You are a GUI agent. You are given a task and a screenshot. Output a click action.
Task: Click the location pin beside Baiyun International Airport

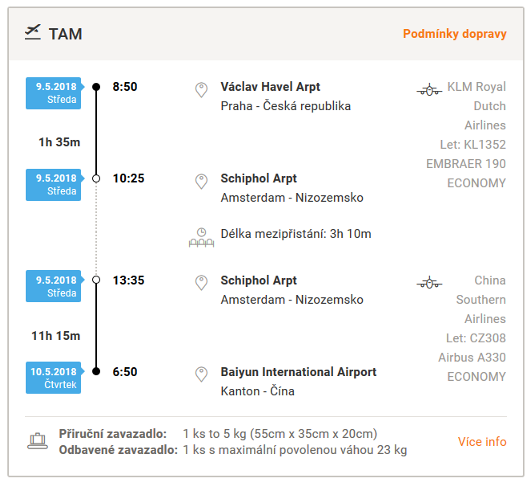tap(201, 375)
